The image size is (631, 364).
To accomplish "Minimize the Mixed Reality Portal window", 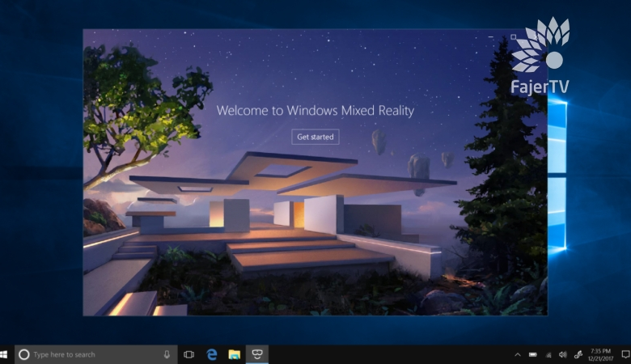I will click(491, 37).
